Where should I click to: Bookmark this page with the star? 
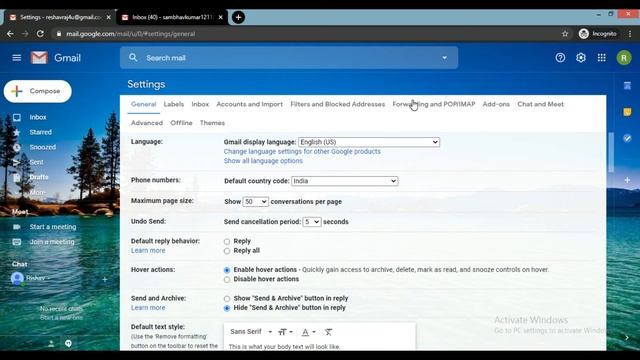point(565,34)
